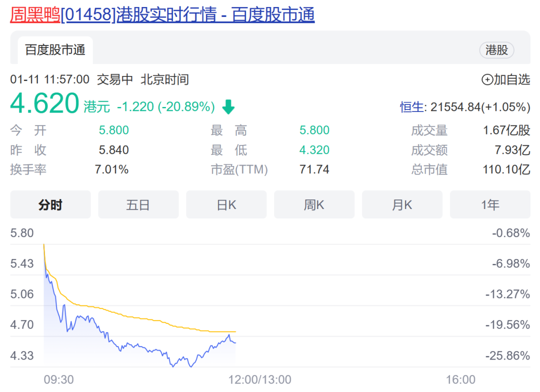
Task: Click the 4.70 y-axis label
Action: 22,325
